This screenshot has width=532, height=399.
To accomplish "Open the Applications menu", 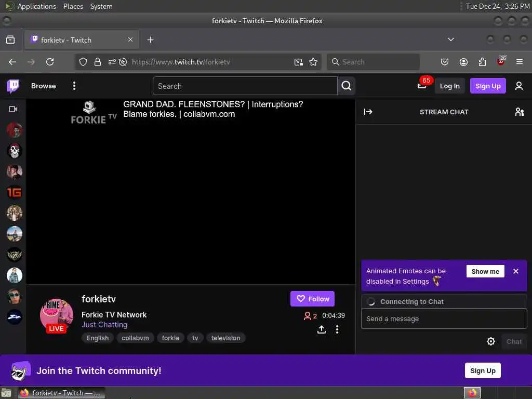I will point(37,6).
